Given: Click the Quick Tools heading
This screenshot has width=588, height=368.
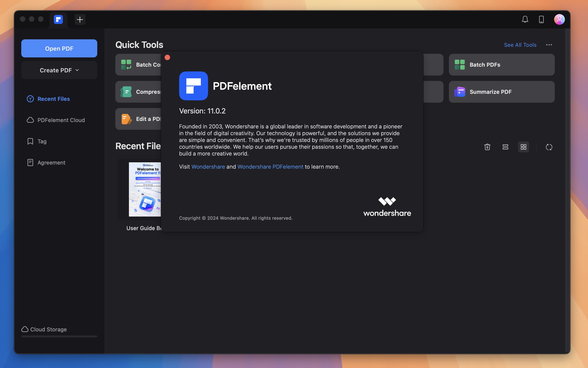Looking at the screenshot, I should pyautogui.click(x=139, y=45).
